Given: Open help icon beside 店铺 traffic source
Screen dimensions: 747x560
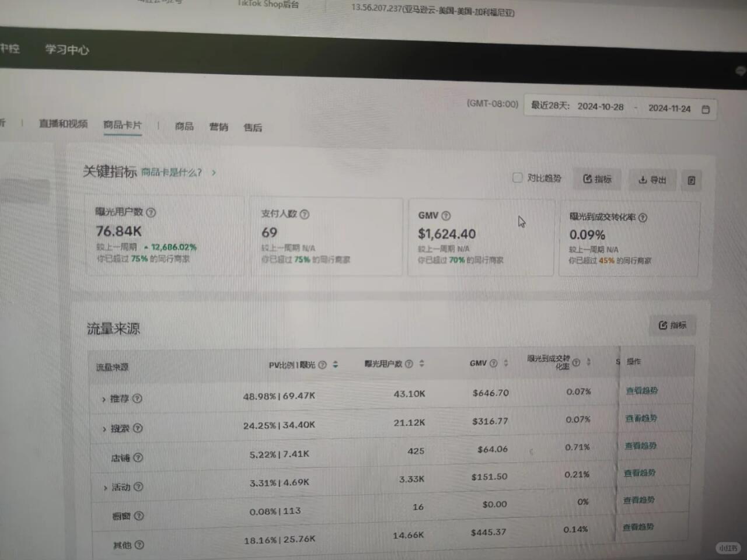Looking at the screenshot, I should (x=138, y=457).
